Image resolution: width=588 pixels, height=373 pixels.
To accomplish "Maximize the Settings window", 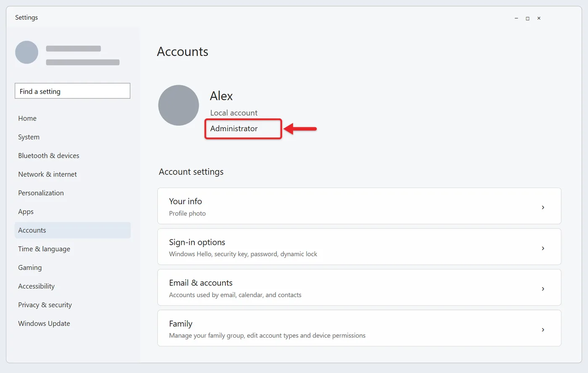I will 528,18.
